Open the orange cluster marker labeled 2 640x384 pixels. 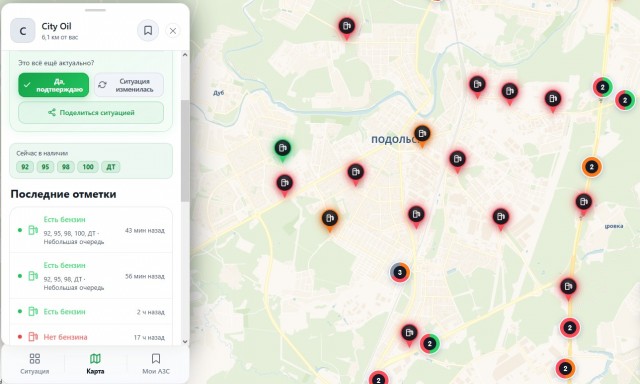click(x=591, y=166)
